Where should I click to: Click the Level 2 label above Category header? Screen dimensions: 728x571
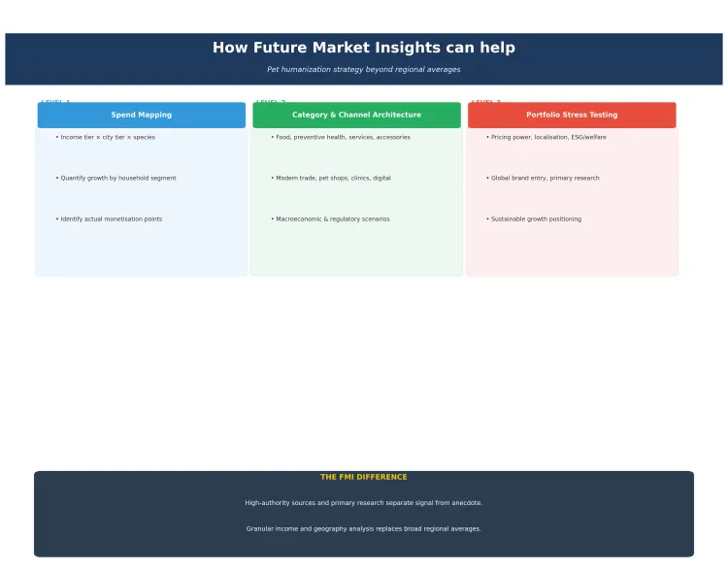(x=271, y=101)
